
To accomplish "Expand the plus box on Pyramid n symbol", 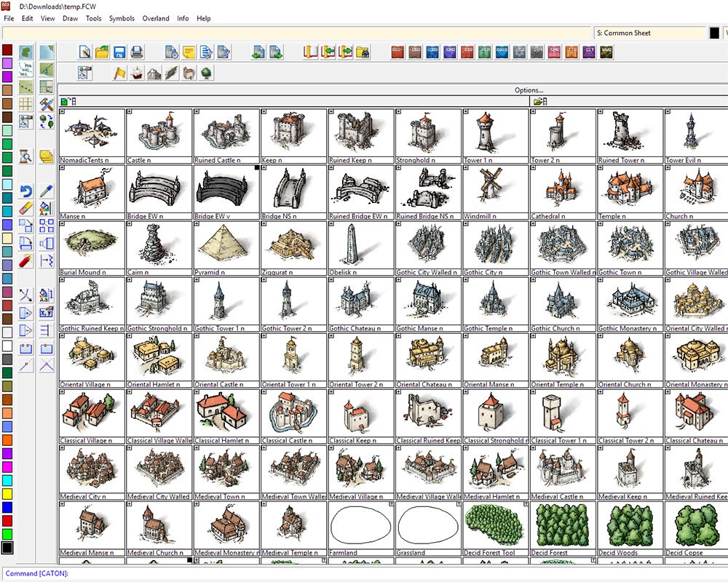I will (197, 224).
